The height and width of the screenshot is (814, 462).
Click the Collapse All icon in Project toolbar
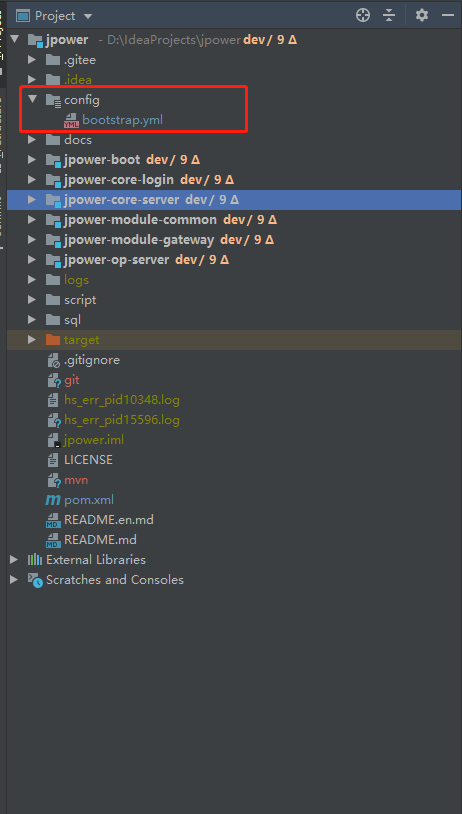point(389,16)
